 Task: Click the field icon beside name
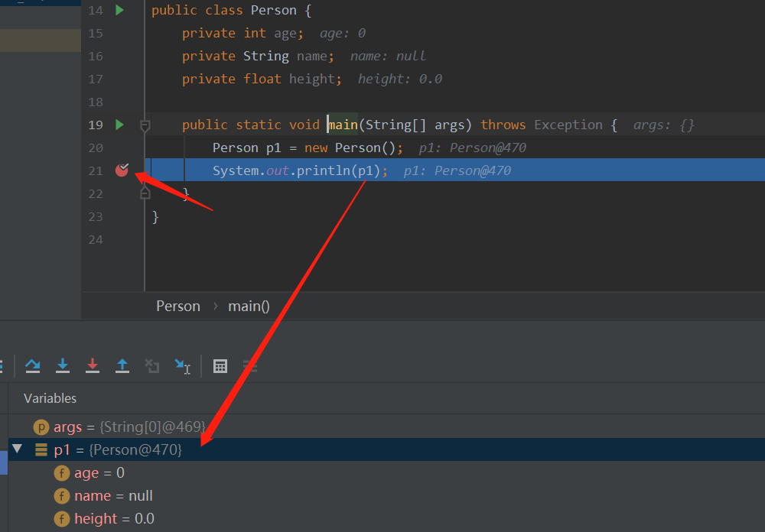(x=61, y=496)
